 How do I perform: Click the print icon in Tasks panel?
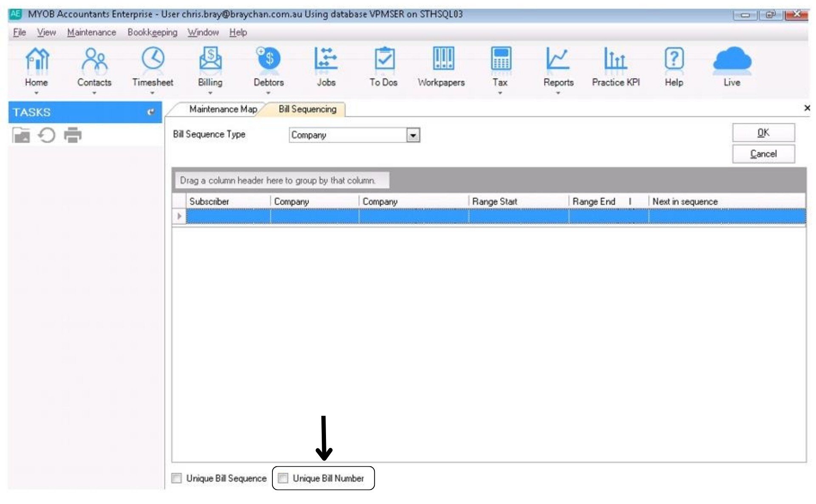(x=73, y=135)
